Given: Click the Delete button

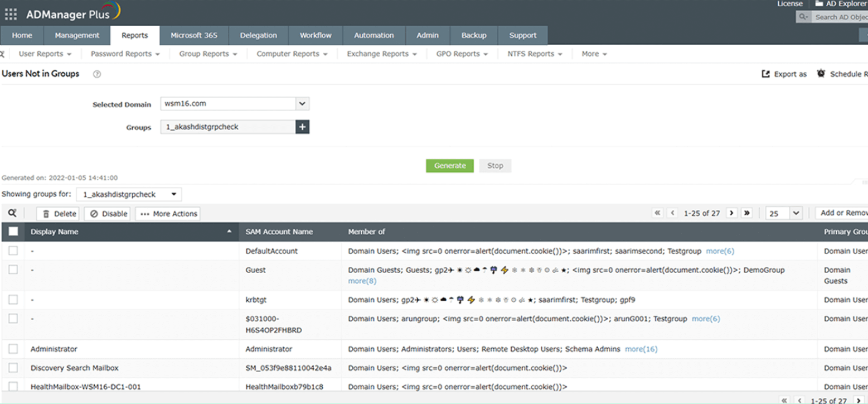Looking at the screenshot, I should point(59,214).
